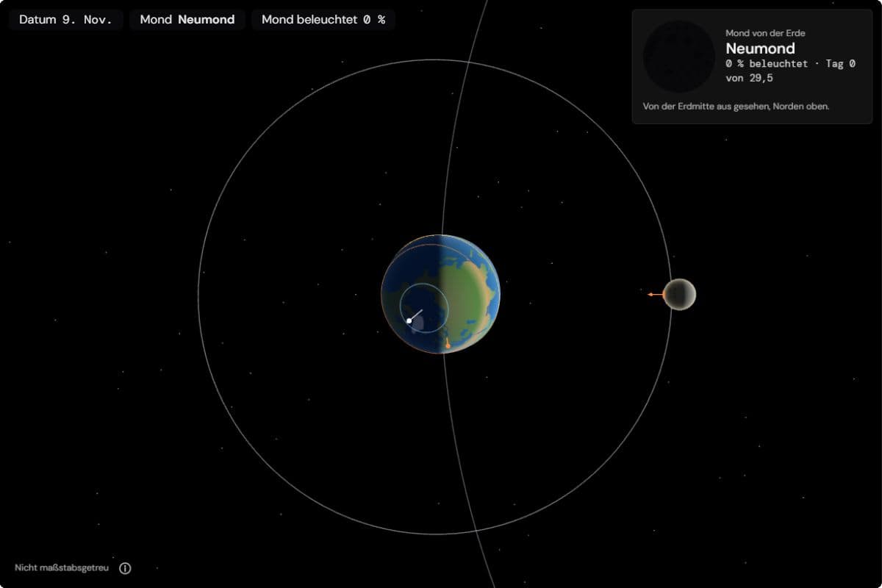Click the Moon on its orbit

[x=679, y=294]
